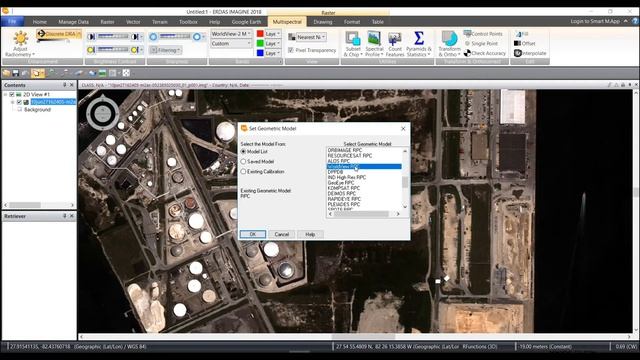
Task: Click the decrease contrast icon
Action: [x=91, y=37]
